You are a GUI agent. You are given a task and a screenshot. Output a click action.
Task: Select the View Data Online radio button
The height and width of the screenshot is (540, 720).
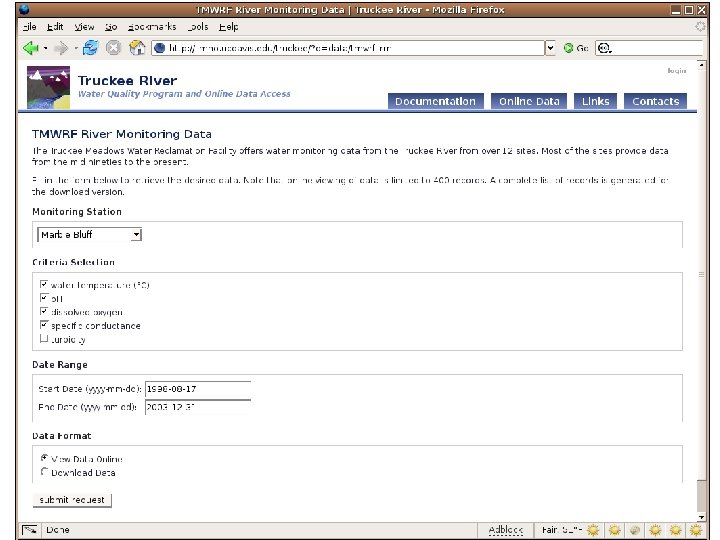44,458
